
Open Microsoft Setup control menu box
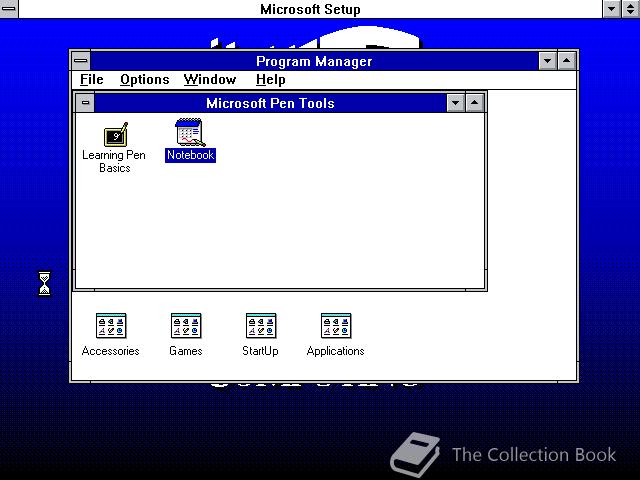(x=9, y=9)
